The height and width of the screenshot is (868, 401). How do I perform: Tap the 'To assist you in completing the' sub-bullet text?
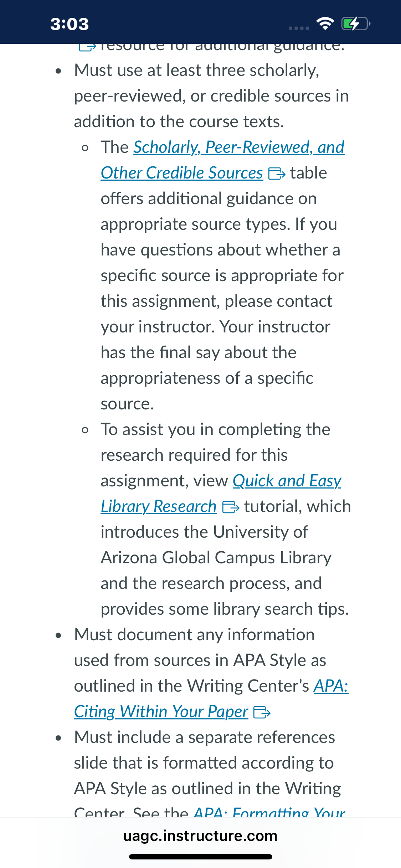215,430
